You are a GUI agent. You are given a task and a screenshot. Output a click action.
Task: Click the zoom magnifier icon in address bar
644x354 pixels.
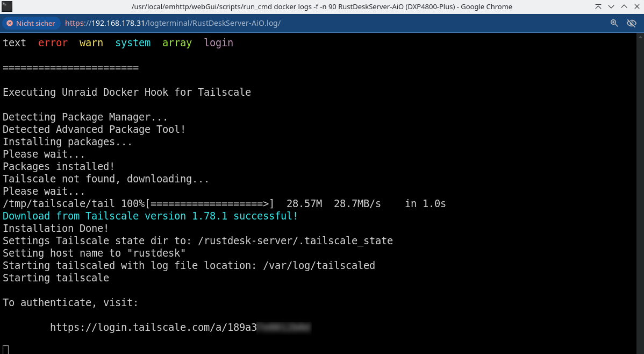tap(614, 23)
